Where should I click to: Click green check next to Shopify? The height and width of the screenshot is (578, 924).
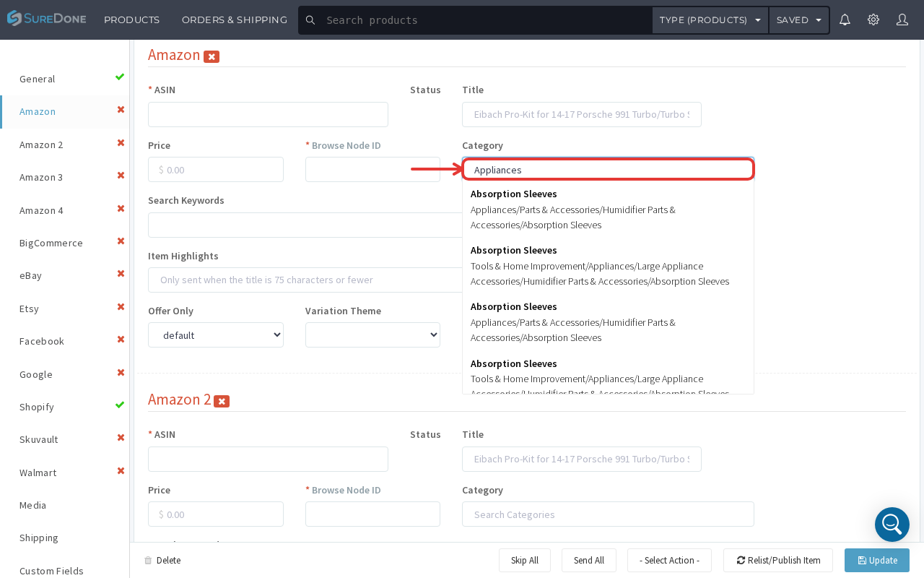120,405
